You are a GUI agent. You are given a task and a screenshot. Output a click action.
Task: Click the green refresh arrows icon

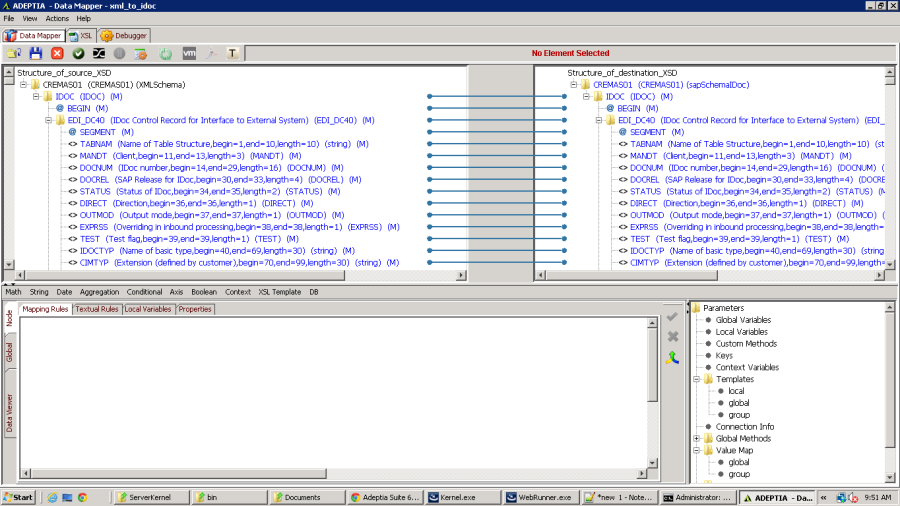pyautogui.click(x=165, y=53)
